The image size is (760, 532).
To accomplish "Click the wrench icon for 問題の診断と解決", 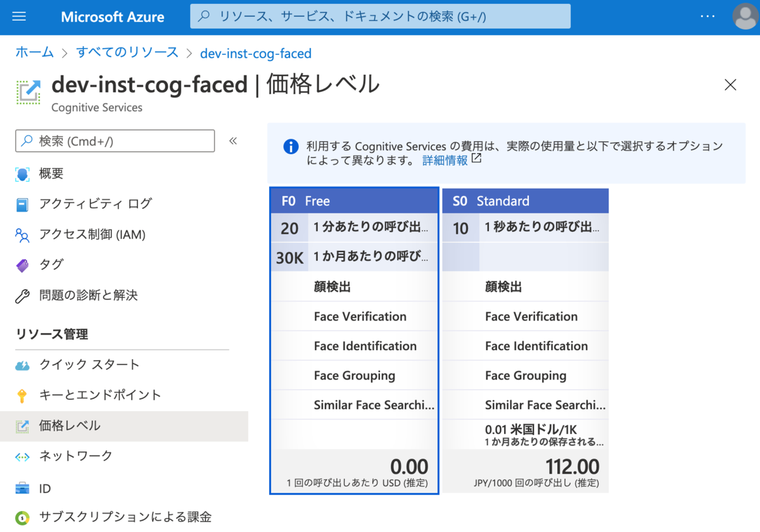I will pyautogui.click(x=22, y=296).
